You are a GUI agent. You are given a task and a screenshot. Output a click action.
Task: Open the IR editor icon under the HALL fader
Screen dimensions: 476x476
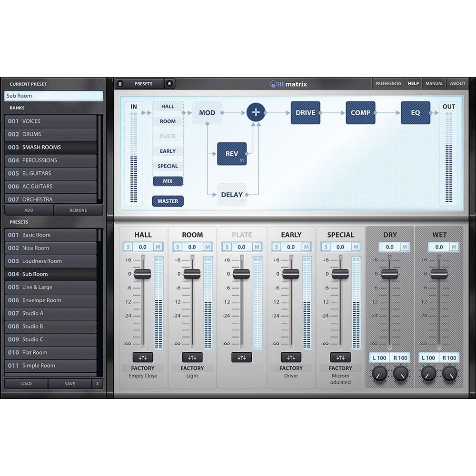pos(142,358)
